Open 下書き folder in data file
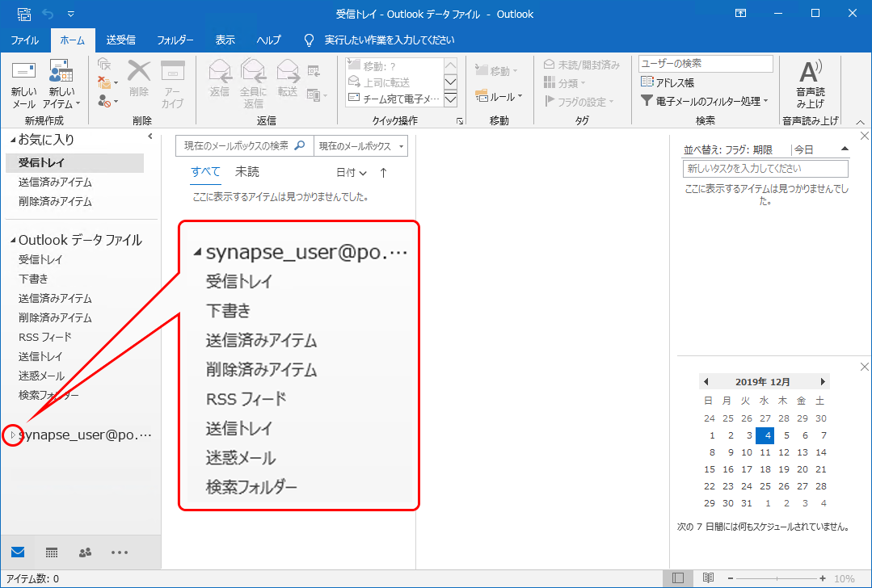872x588 pixels. pos(33,279)
